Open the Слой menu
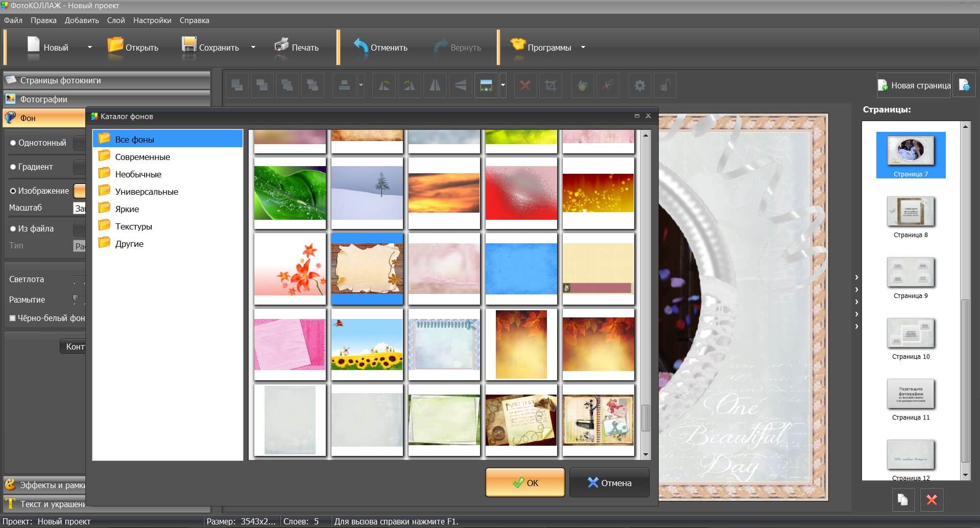 116,20
